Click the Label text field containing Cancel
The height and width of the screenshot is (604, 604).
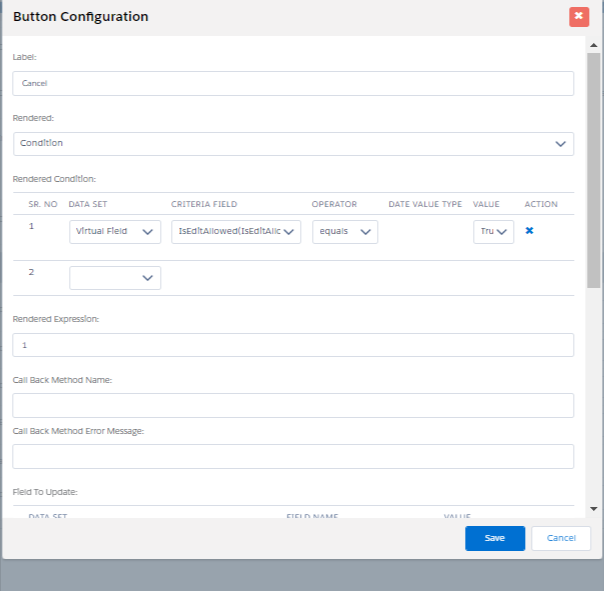[293, 84]
